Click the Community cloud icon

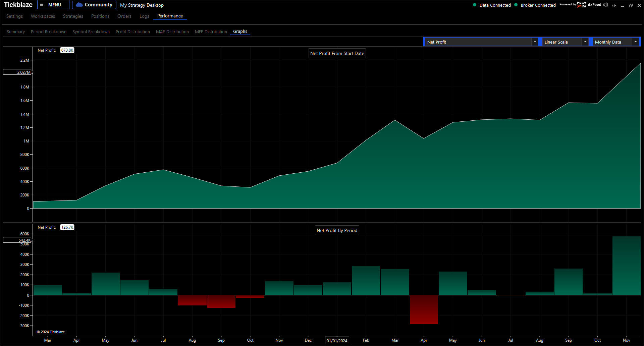(x=79, y=5)
